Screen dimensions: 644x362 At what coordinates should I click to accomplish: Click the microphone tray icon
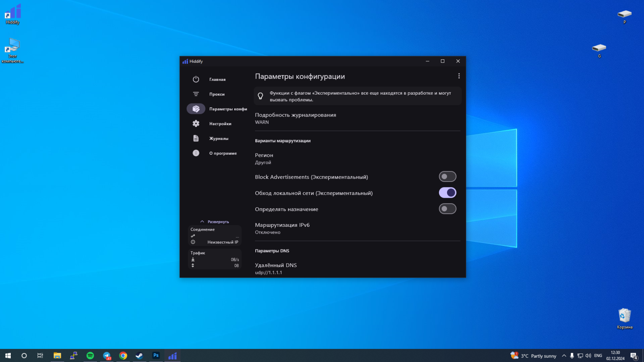coord(572,356)
